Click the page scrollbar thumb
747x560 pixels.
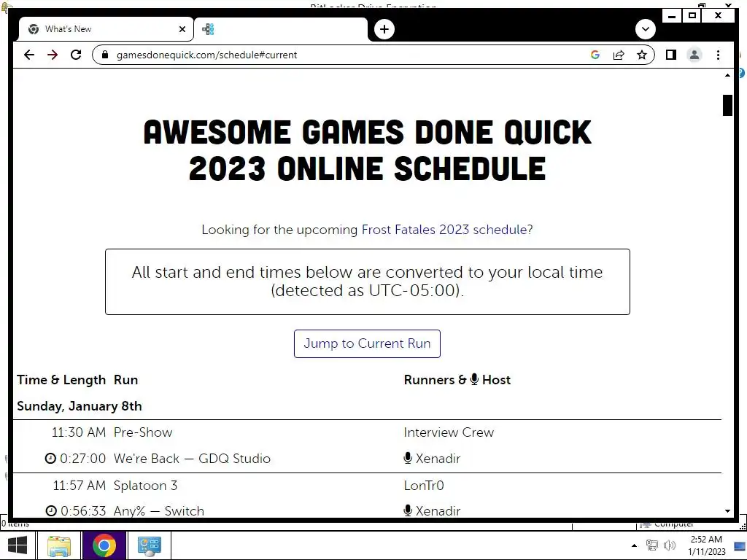(727, 105)
